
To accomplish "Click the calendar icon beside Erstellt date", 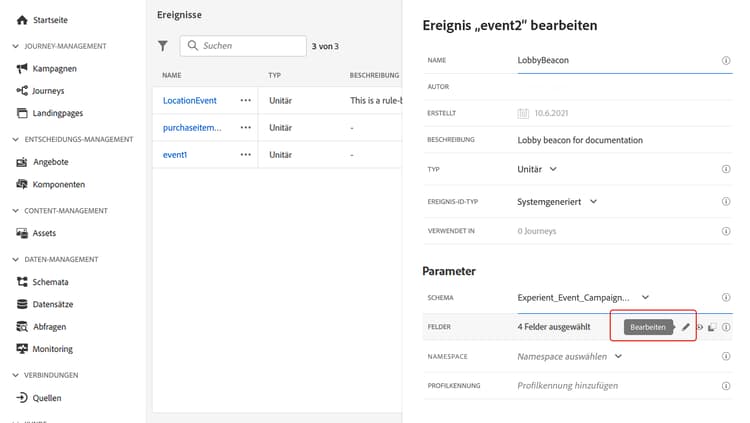I will point(523,113).
